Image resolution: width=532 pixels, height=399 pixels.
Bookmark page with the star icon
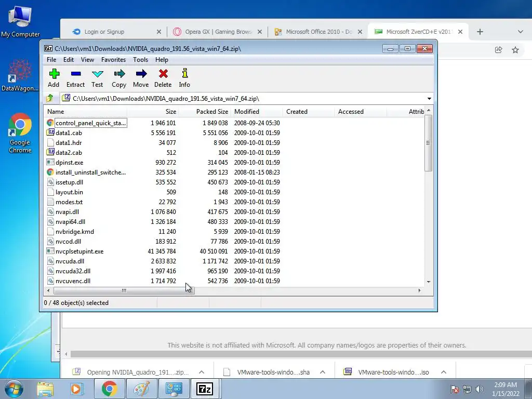[x=515, y=50]
